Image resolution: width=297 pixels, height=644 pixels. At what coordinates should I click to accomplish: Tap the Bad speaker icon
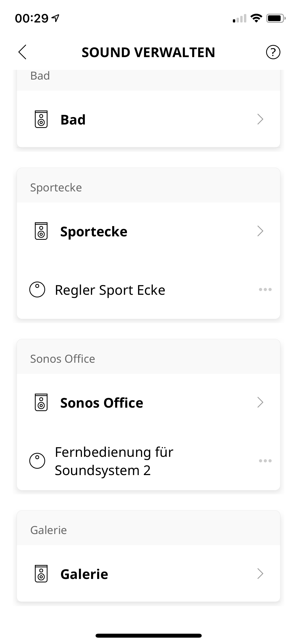[41, 119]
